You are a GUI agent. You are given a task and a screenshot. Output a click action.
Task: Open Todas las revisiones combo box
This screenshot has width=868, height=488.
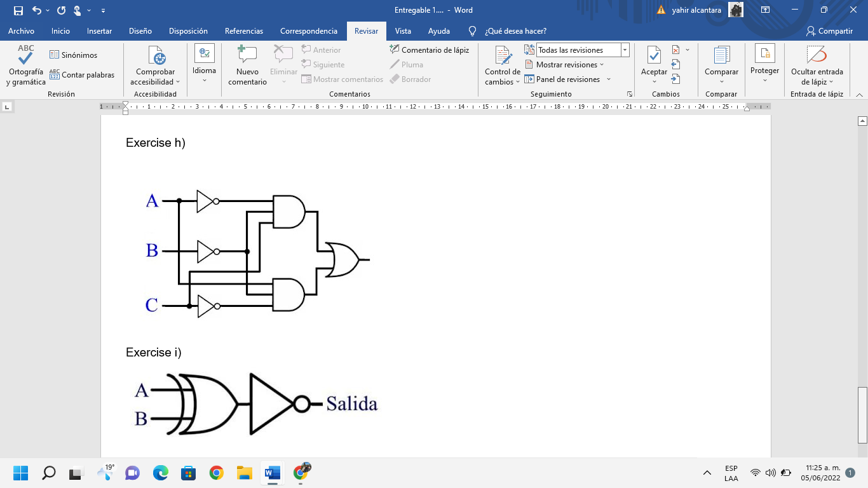(x=582, y=50)
